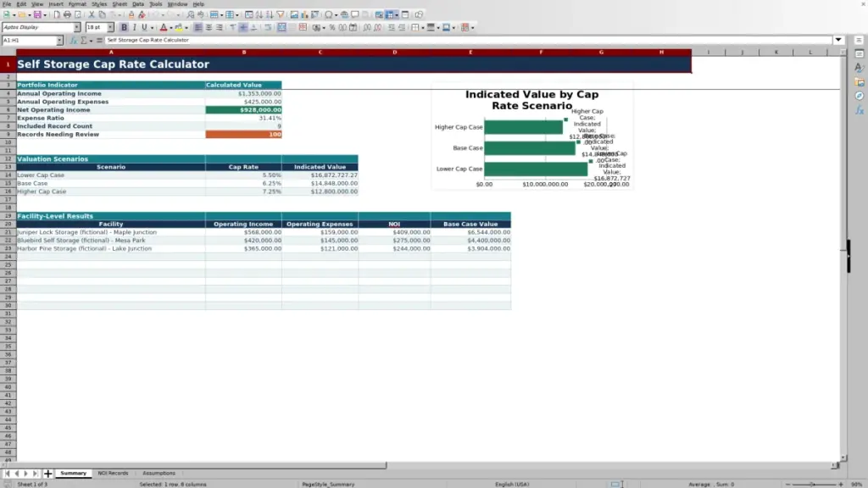Click the Save document icon
Screen dimensions: 868x488
click(x=37, y=15)
